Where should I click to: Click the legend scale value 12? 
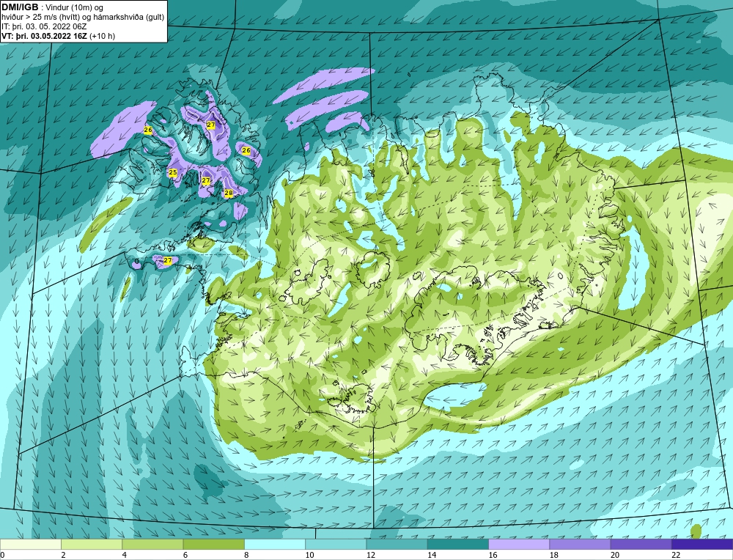click(x=370, y=555)
